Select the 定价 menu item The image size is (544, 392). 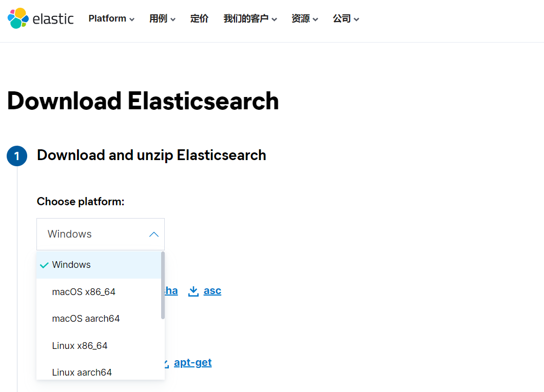199,18
